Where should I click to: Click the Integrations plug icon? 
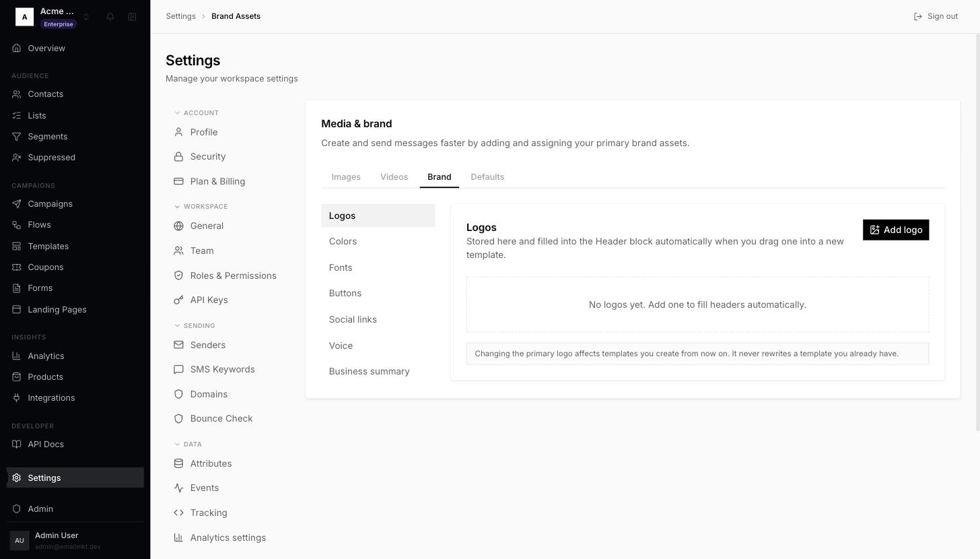point(17,398)
